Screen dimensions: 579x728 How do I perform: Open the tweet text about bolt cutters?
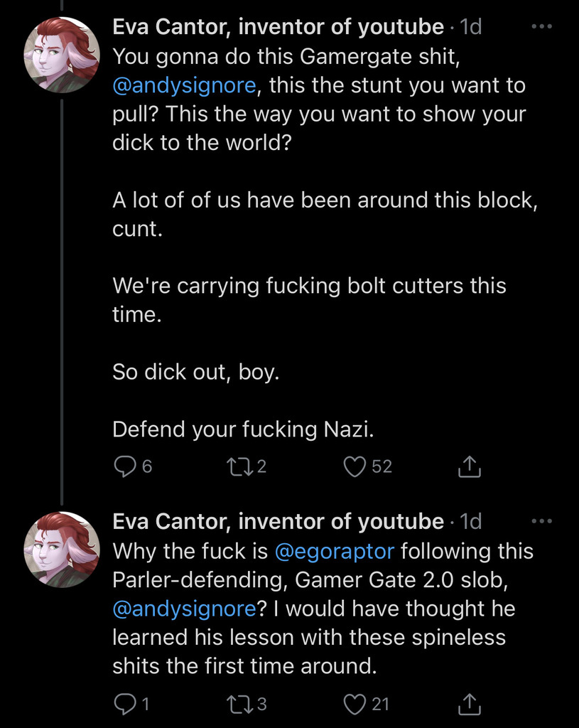309,286
